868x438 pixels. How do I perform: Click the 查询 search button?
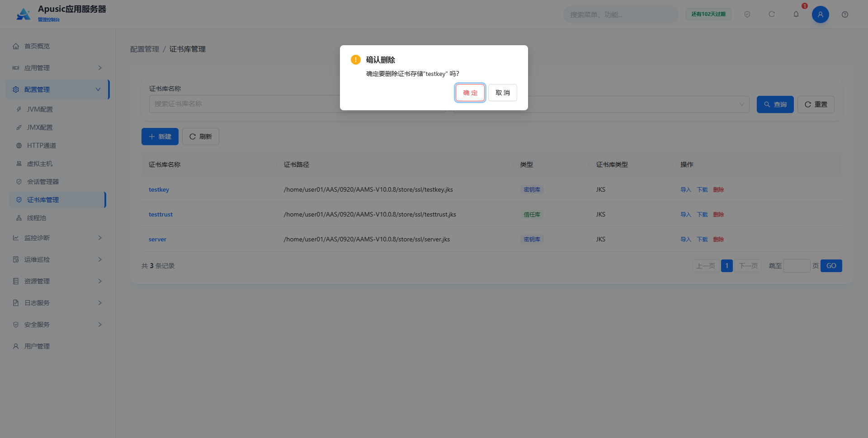(775, 104)
